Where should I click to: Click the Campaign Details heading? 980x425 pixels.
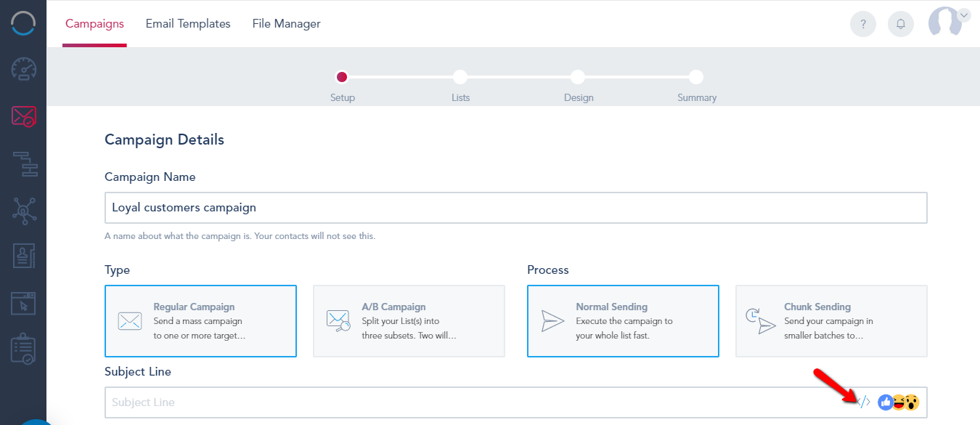164,139
